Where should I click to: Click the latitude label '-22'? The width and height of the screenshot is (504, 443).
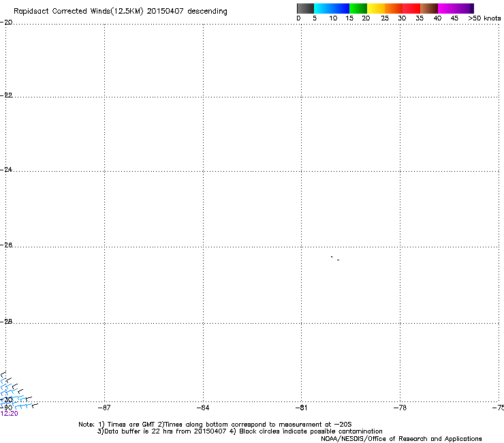[x=6, y=95]
